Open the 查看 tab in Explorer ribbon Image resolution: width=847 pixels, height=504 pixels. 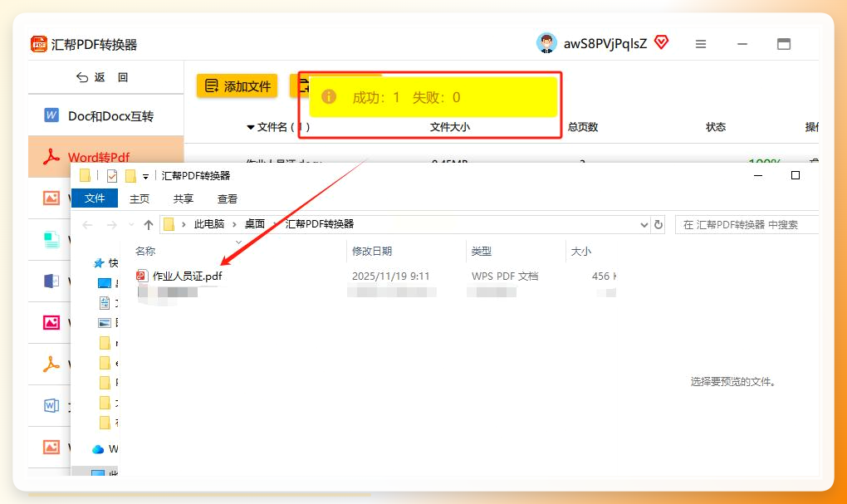(x=228, y=198)
